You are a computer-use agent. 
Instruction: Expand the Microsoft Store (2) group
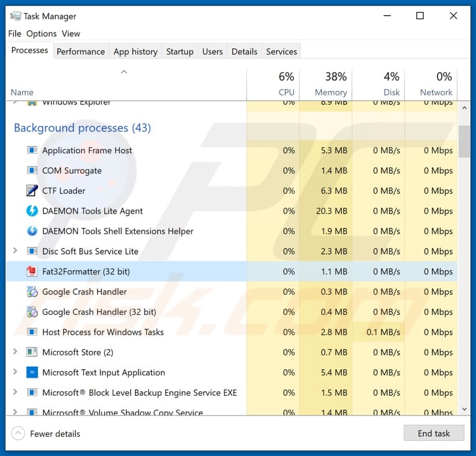15,352
